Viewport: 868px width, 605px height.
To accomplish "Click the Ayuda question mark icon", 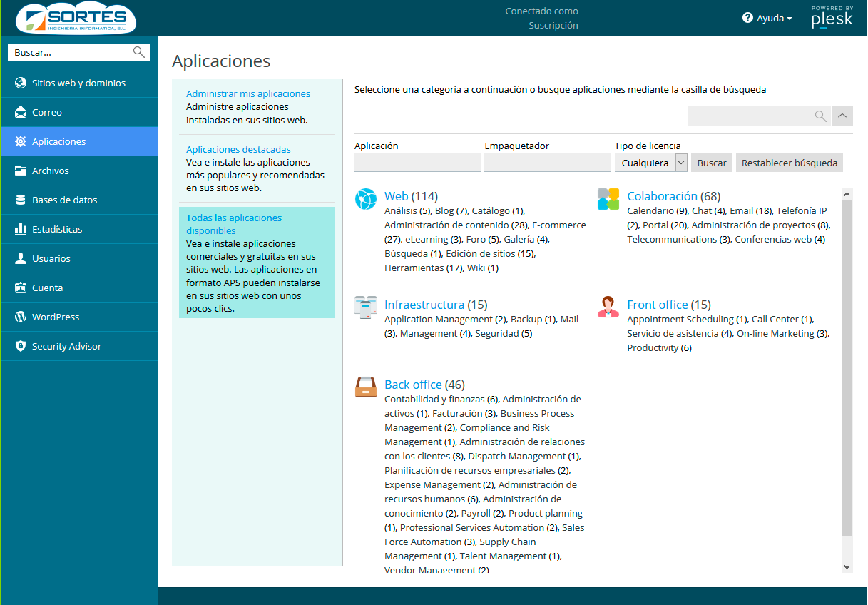I will click(x=747, y=18).
